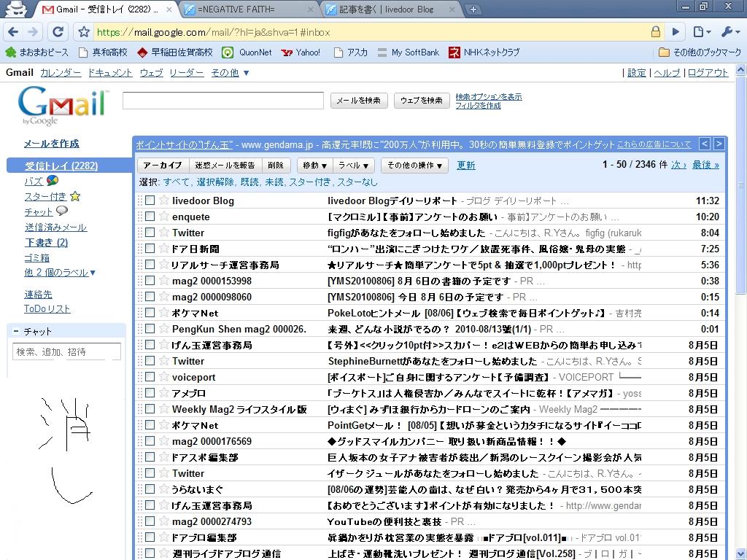Tick the PengKun Shen message checkbox
Screen dimensions: 747x560
150,329
